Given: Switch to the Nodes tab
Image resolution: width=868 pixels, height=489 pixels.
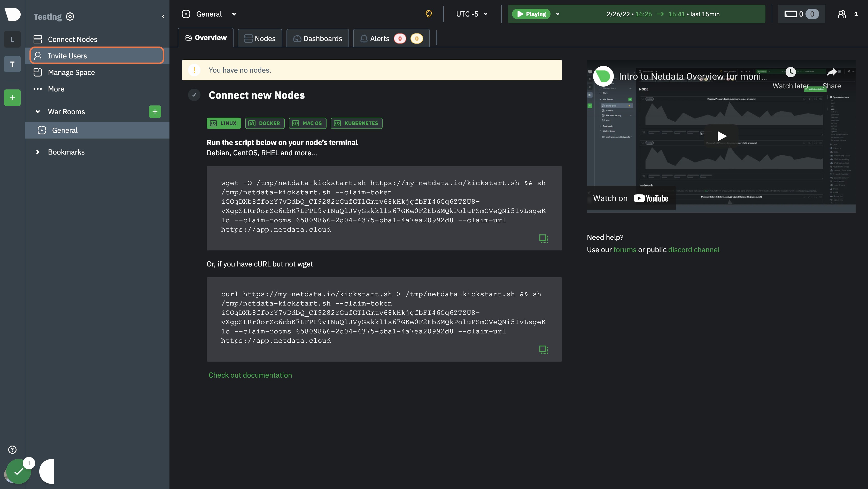Looking at the screenshot, I should coord(260,38).
